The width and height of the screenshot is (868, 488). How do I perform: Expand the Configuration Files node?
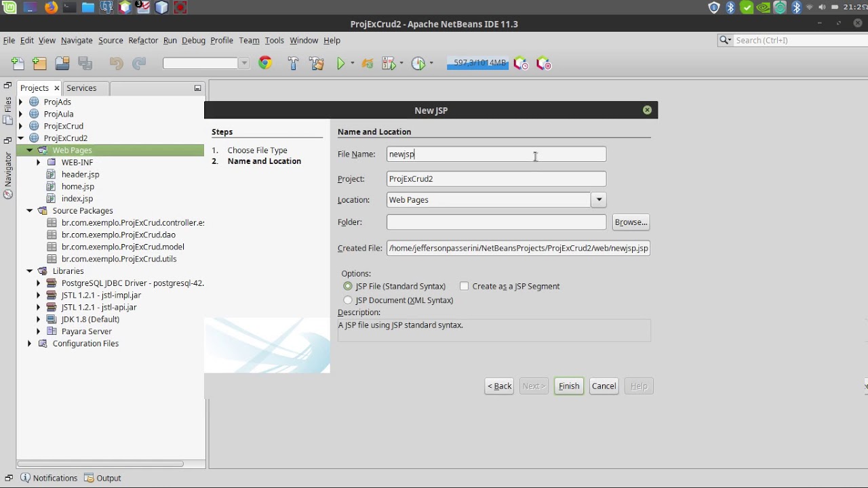pyautogui.click(x=29, y=344)
